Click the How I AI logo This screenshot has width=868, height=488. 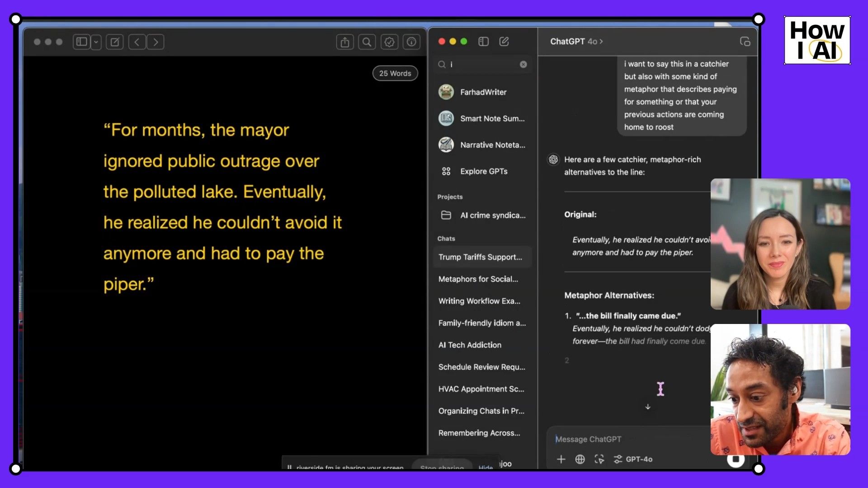tap(817, 41)
